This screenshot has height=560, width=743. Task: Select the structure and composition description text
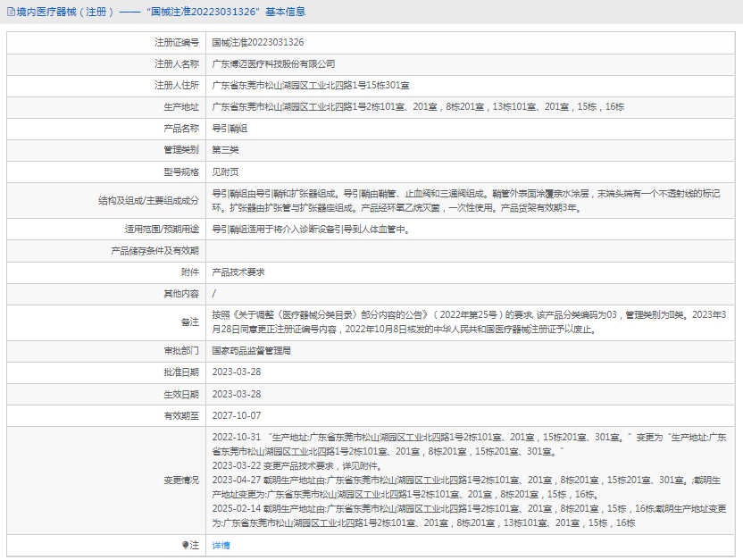click(466, 200)
